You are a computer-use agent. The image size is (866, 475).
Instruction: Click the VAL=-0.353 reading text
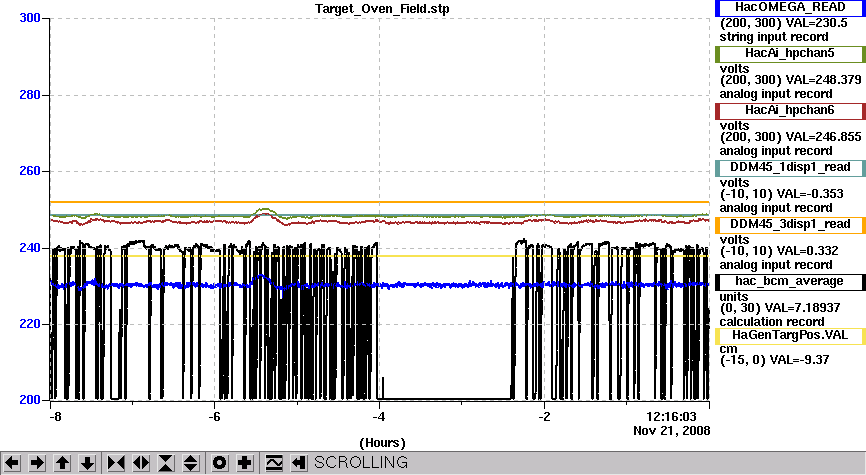pos(811,194)
